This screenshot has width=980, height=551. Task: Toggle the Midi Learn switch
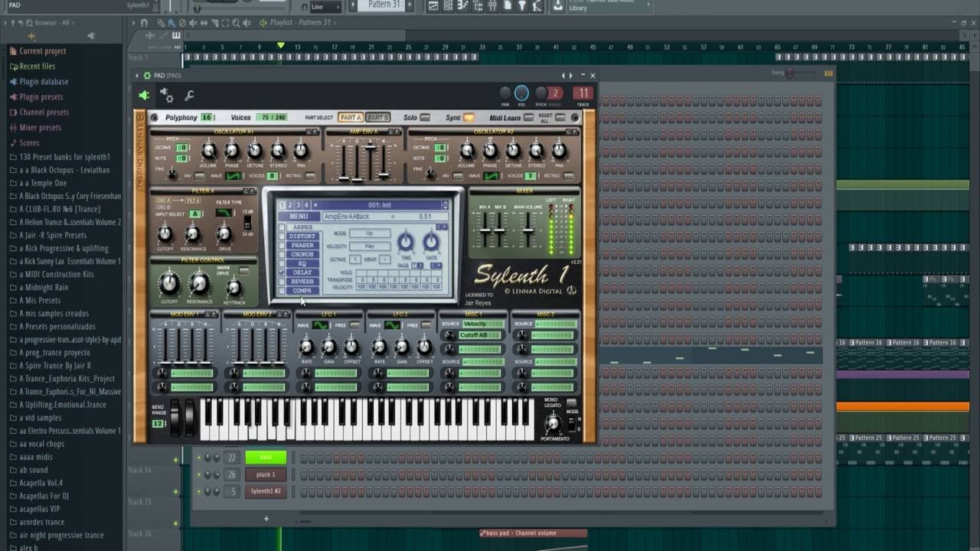[528, 118]
